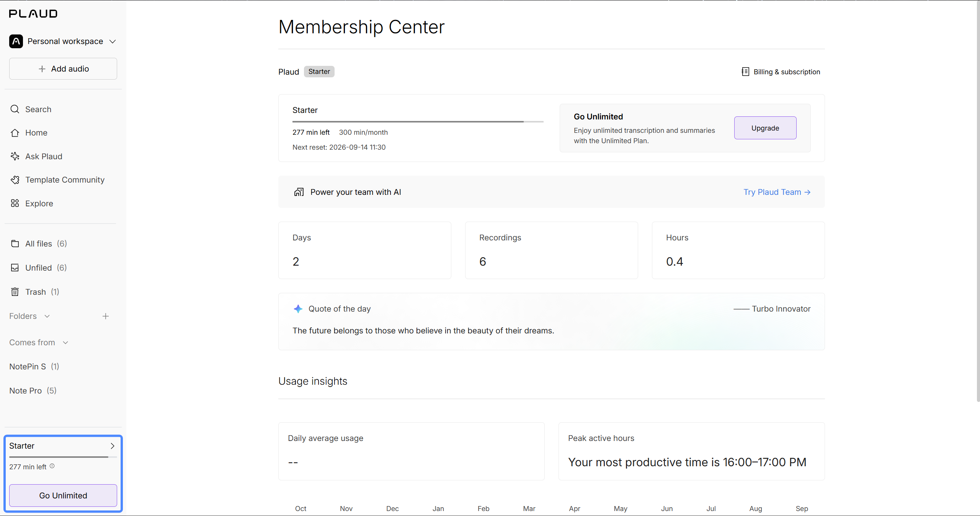Add a new folder with plus icon
Screen dimensions: 980x516
106,316
